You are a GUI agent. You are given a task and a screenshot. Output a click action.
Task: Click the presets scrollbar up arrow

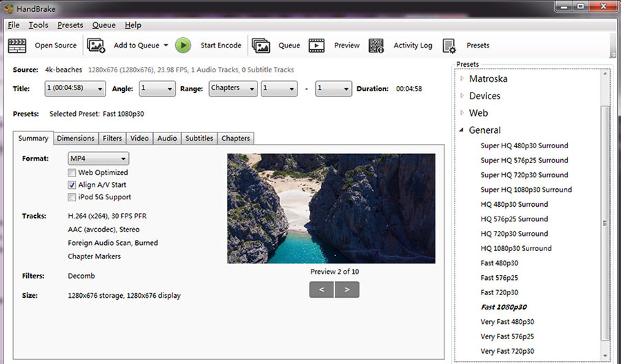point(604,73)
